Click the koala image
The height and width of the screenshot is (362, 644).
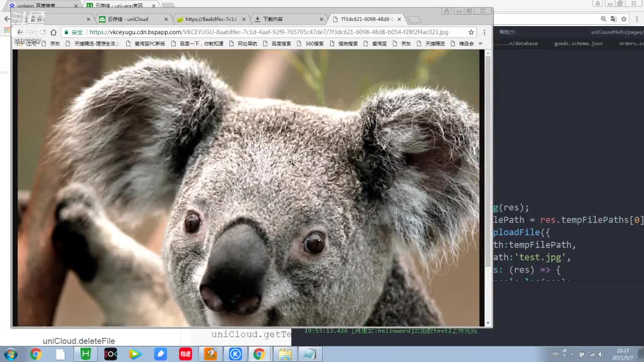tap(249, 188)
